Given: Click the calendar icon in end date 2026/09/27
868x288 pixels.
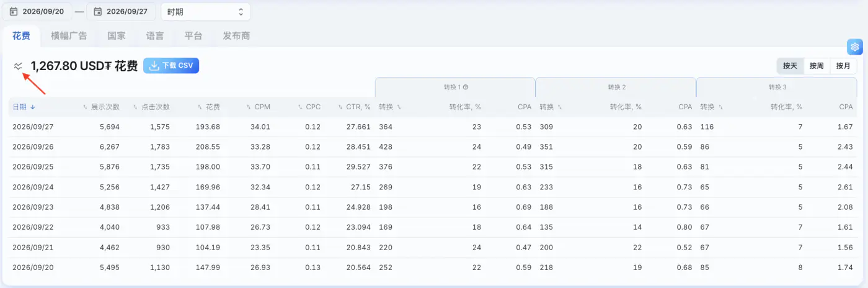Looking at the screenshot, I should [x=97, y=11].
